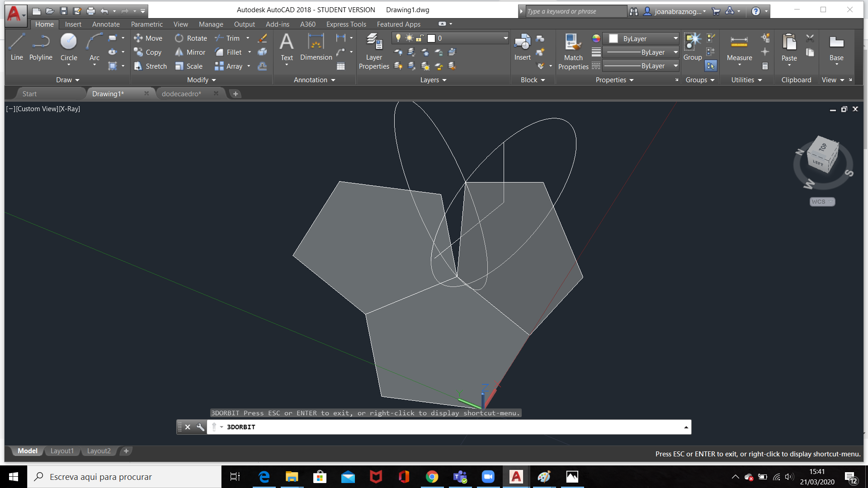
Task: Switch to the dodecaedro* drawing tab
Action: (x=181, y=94)
